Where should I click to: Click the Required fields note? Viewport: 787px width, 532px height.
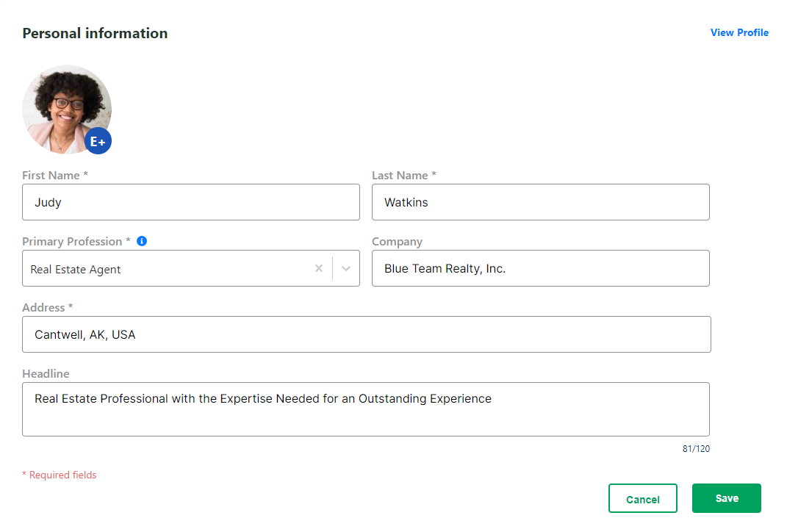60,475
